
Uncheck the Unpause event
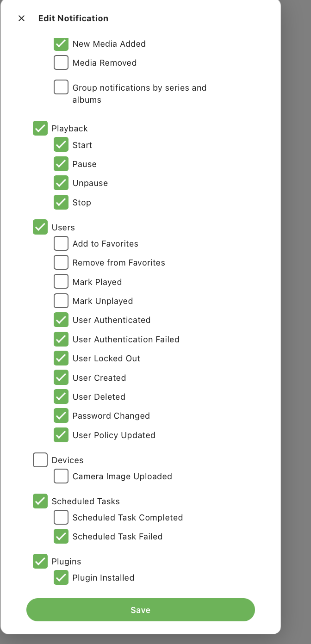pyautogui.click(x=61, y=183)
